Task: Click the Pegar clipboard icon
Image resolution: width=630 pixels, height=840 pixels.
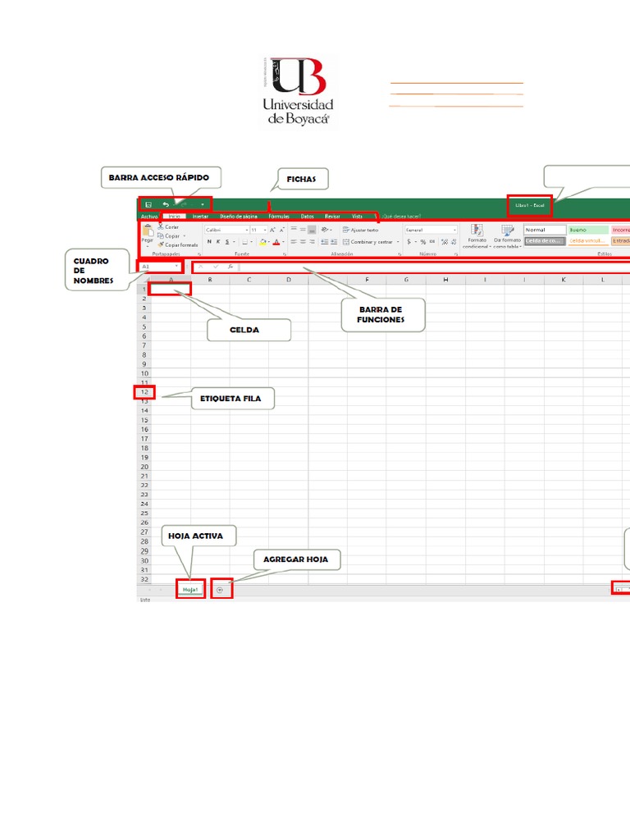Action: (x=148, y=231)
